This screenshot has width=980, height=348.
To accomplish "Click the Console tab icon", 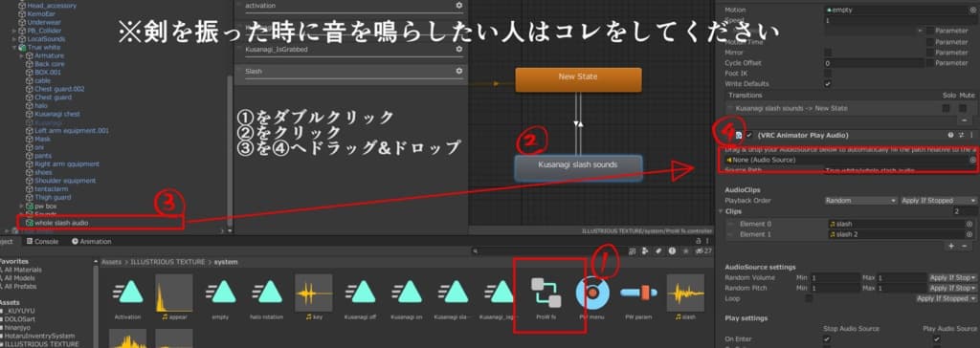I will click(x=30, y=241).
